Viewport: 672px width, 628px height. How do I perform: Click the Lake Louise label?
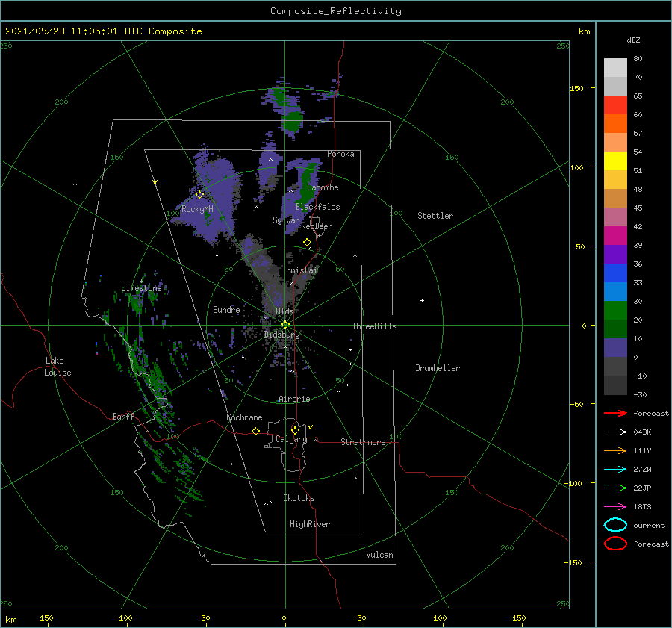click(x=57, y=367)
